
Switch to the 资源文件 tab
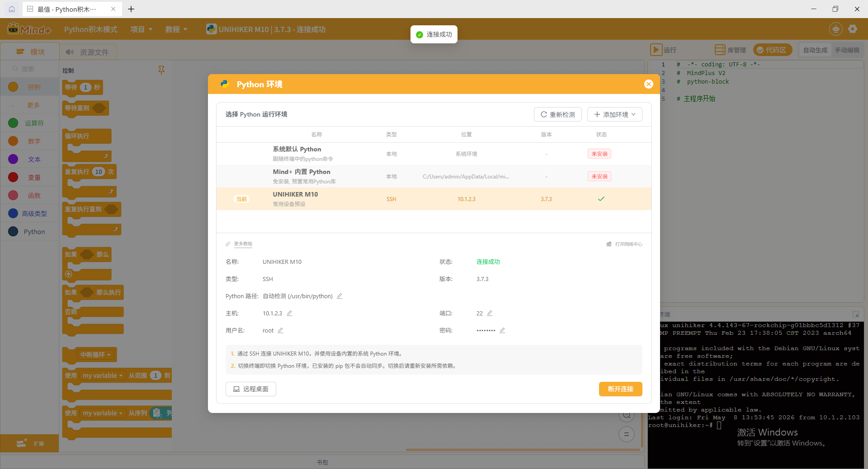pos(88,52)
